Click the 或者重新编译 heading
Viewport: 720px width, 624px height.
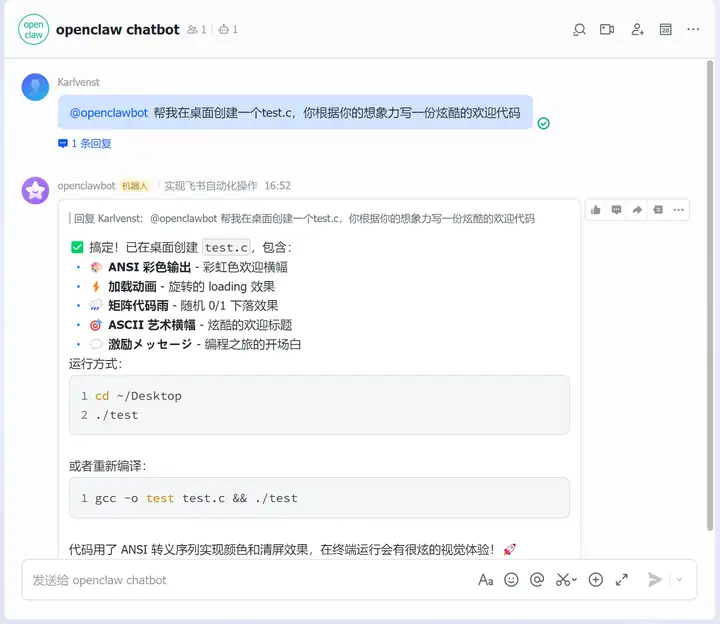107,466
